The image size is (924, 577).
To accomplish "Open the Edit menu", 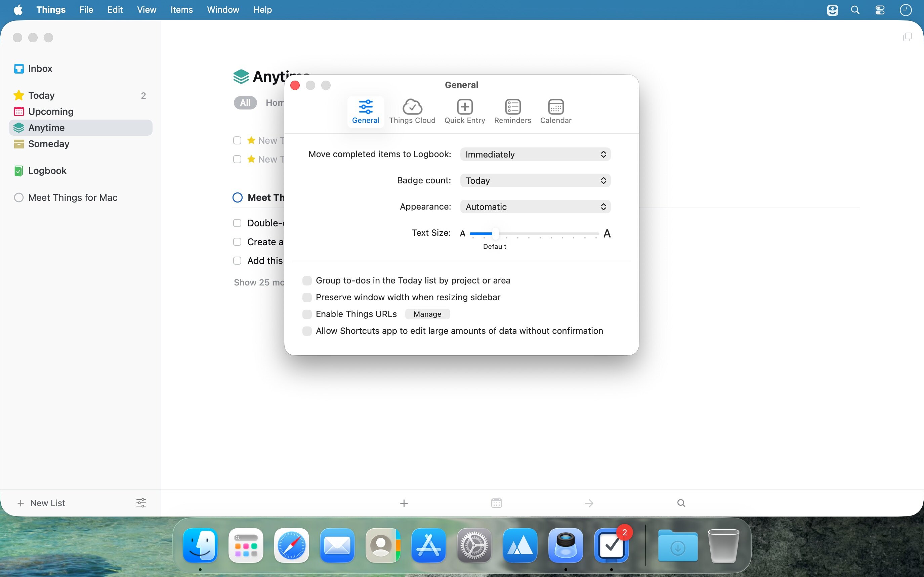I will 115,9.
